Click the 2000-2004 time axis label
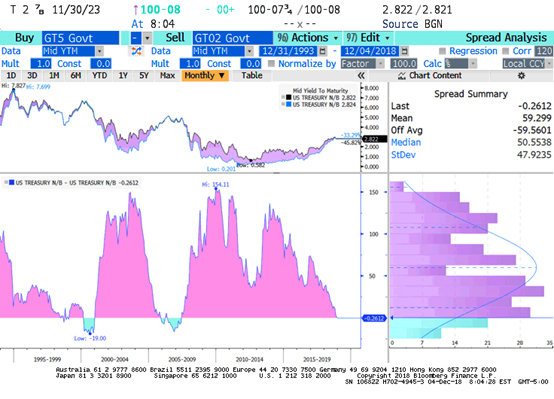 [114, 359]
